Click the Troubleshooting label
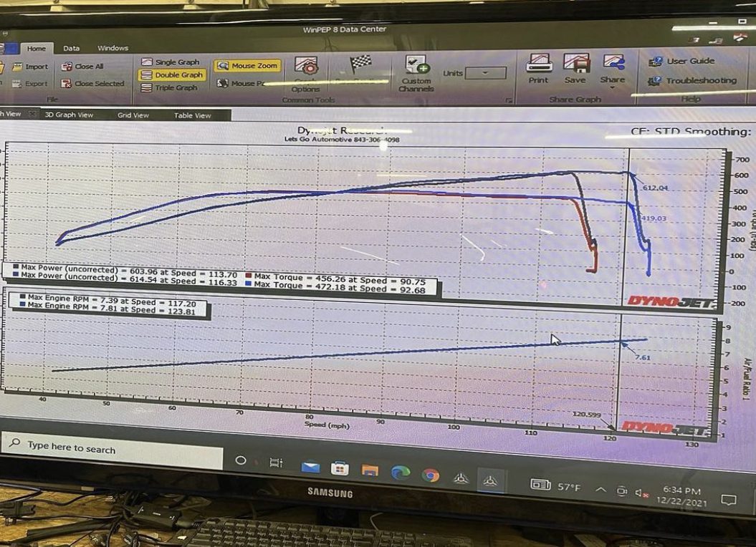The height and width of the screenshot is (547, 756). [701, 81]
